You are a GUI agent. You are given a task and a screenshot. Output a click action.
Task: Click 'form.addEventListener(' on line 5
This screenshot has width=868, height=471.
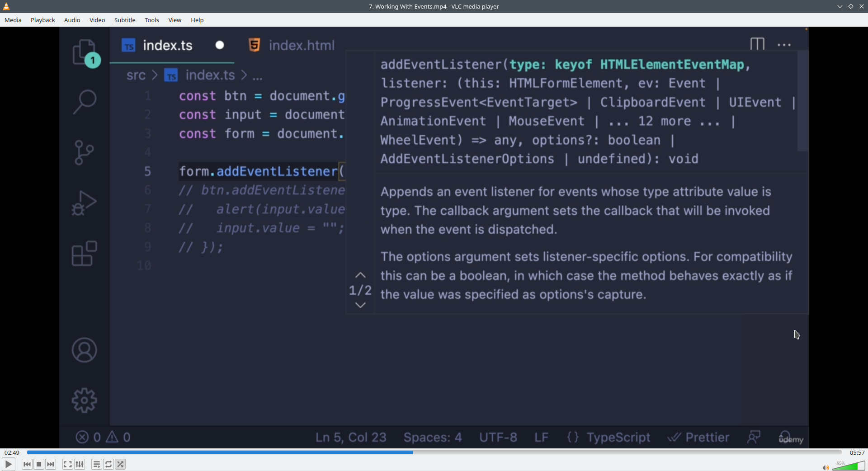(262, 171)
